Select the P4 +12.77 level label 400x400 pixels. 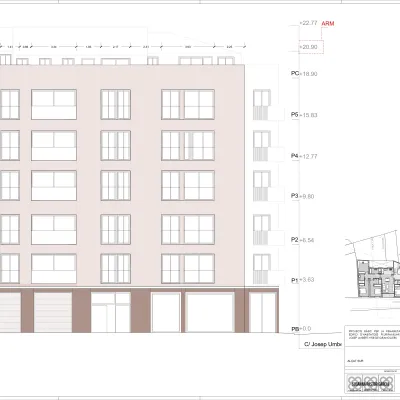tap(304, 156)
